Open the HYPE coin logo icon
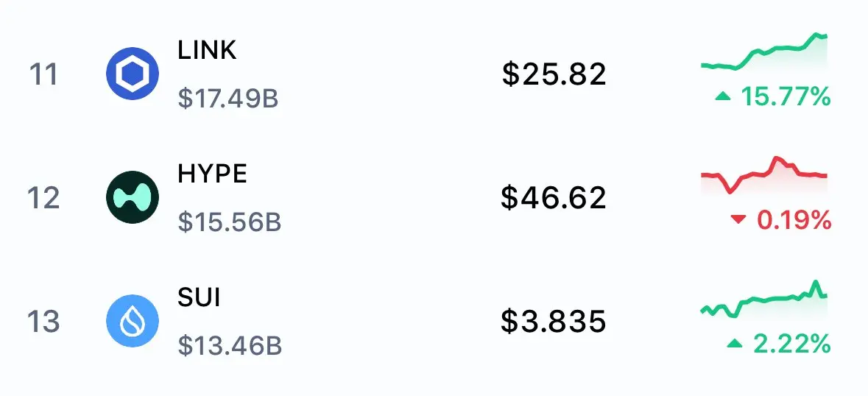The image size is (868, 396). click(x=133, y=197)
